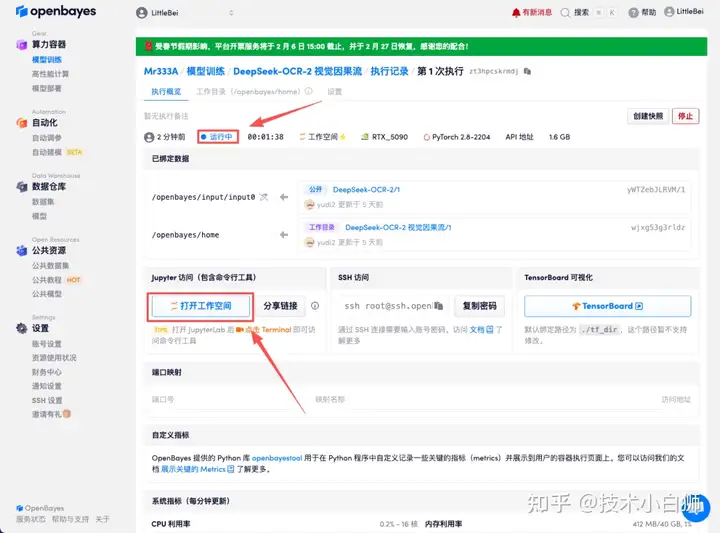Open 高性能计算 sidebar item
The width and height of the screenshot is (720, 533).
tap(50, 74)
